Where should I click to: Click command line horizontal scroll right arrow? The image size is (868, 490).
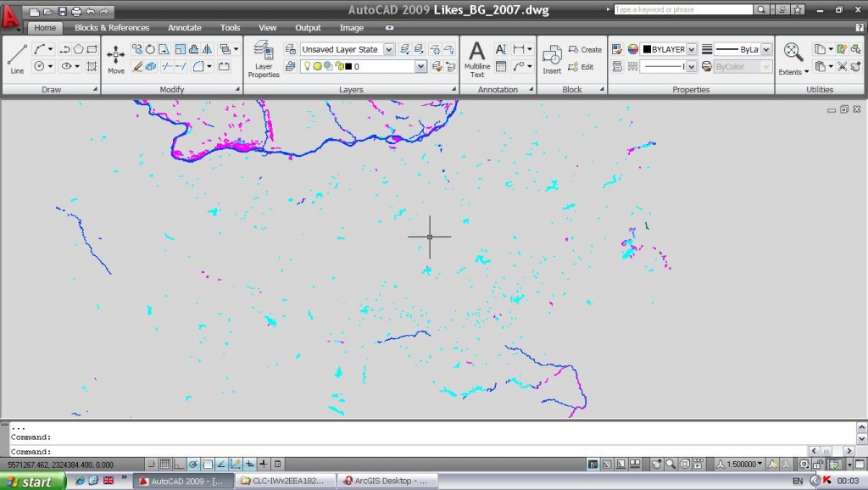(x=849, y=451)
